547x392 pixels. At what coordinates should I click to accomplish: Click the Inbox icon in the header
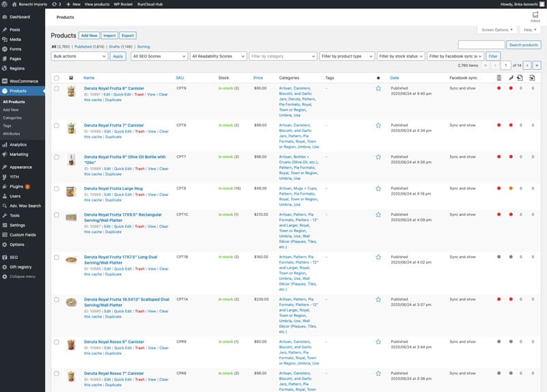(535, 16)
